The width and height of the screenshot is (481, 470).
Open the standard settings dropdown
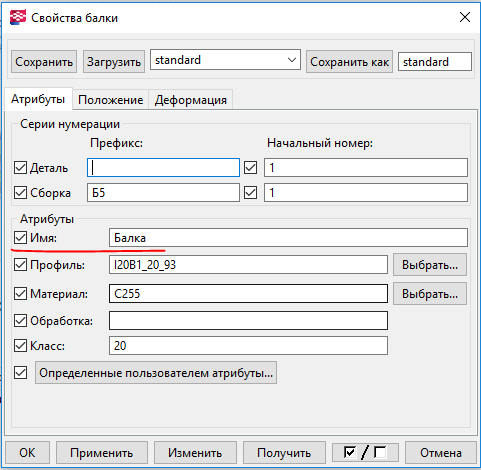click(x=225, y=60)
